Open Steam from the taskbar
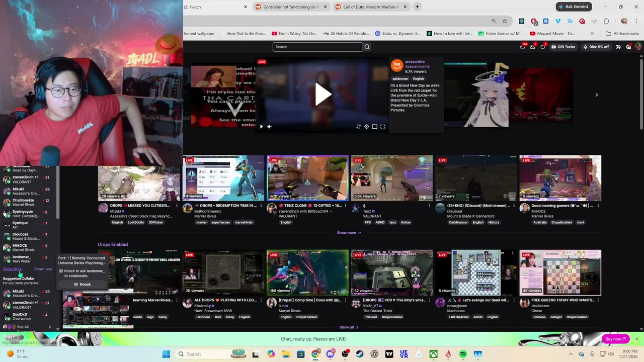The image size is (644, 362). pos(360,354)
